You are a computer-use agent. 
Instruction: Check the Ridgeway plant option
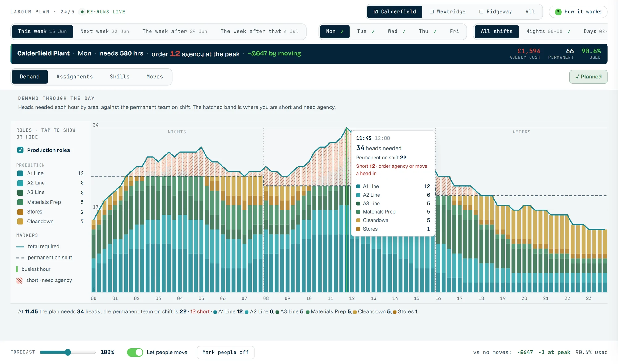click(495, 12)
